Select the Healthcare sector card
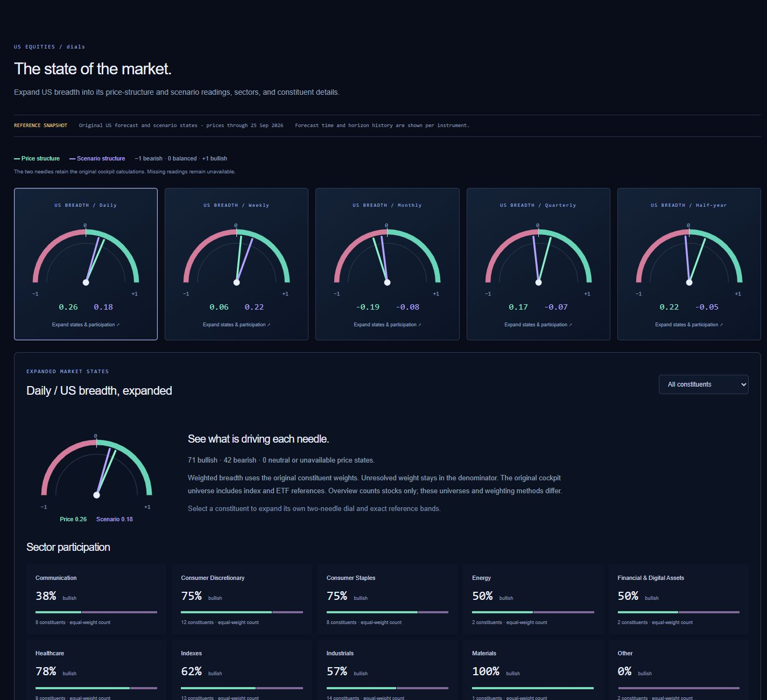 tap(96, 670)
